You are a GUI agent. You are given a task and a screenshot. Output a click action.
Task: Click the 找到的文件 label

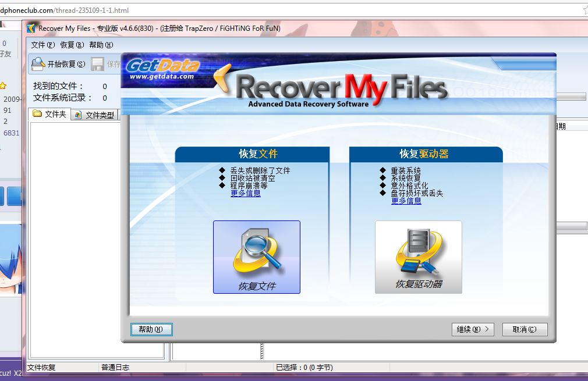point(58,86)
